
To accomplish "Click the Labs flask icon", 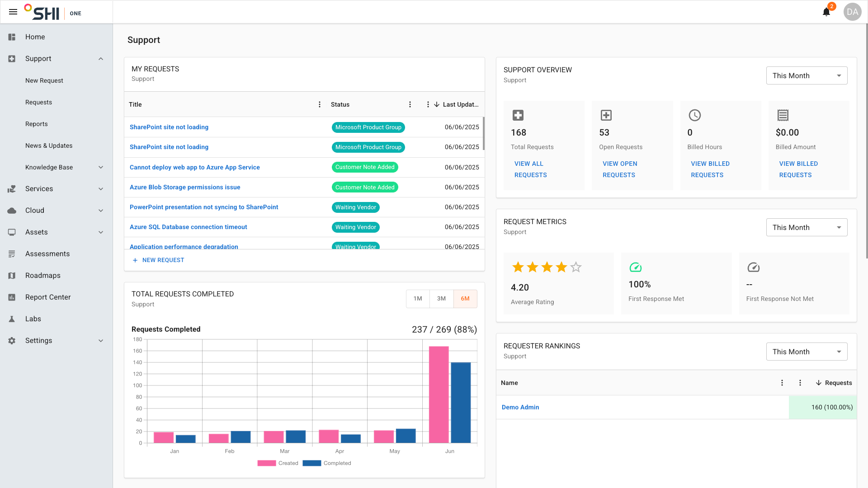I will coord(12,319).
